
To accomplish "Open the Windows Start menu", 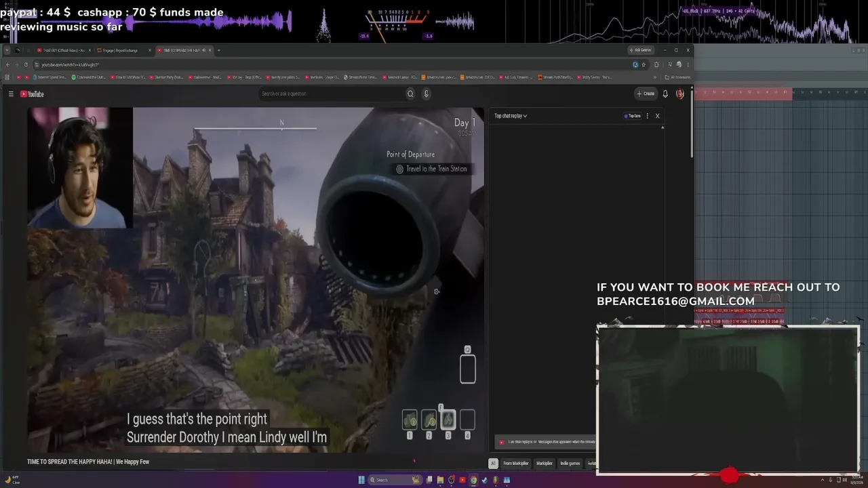I will 361,480.
